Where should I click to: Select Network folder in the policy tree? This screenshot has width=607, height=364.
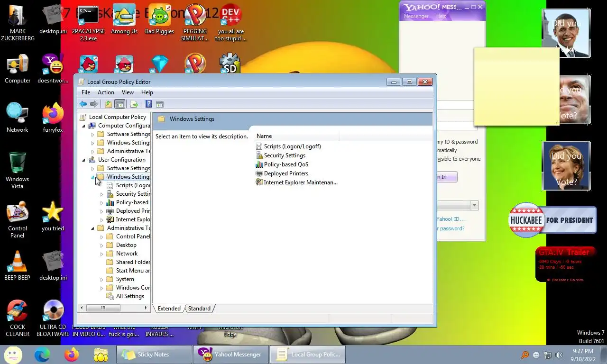coord(127,254)
